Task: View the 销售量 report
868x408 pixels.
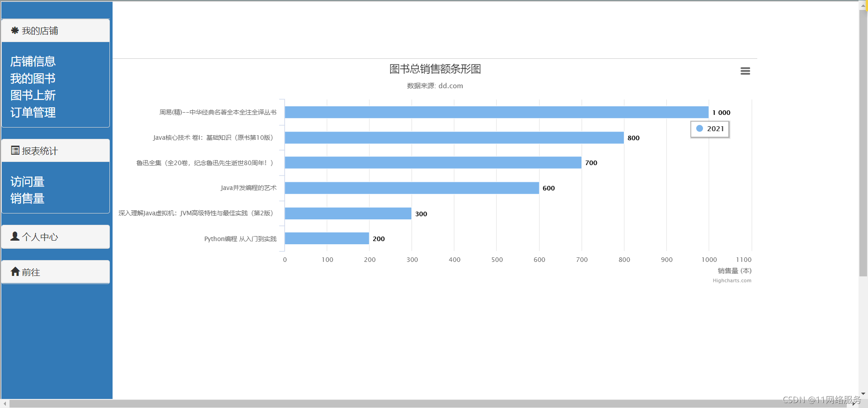Action: 27,199
